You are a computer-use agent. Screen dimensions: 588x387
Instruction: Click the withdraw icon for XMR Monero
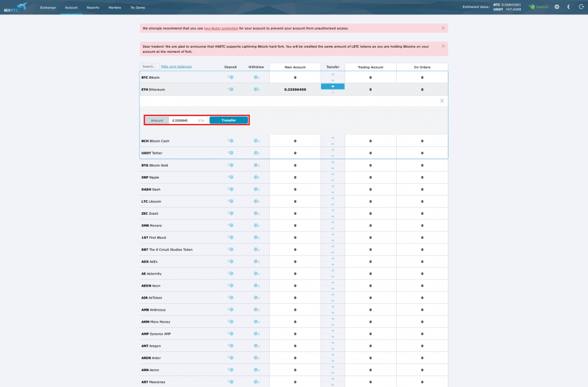click(257, 226)
